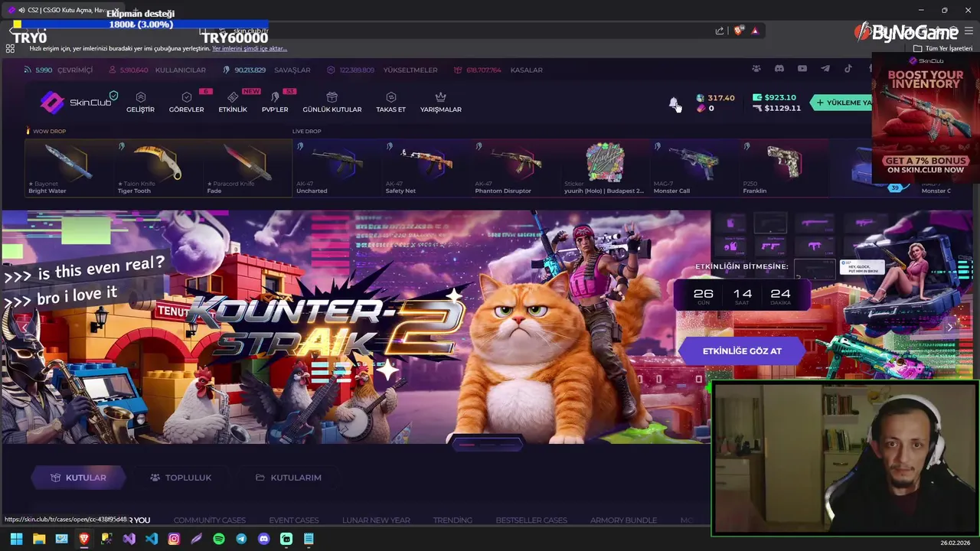
Task: Click the Yükleme Yap deposit button
Action: point(842,103)
